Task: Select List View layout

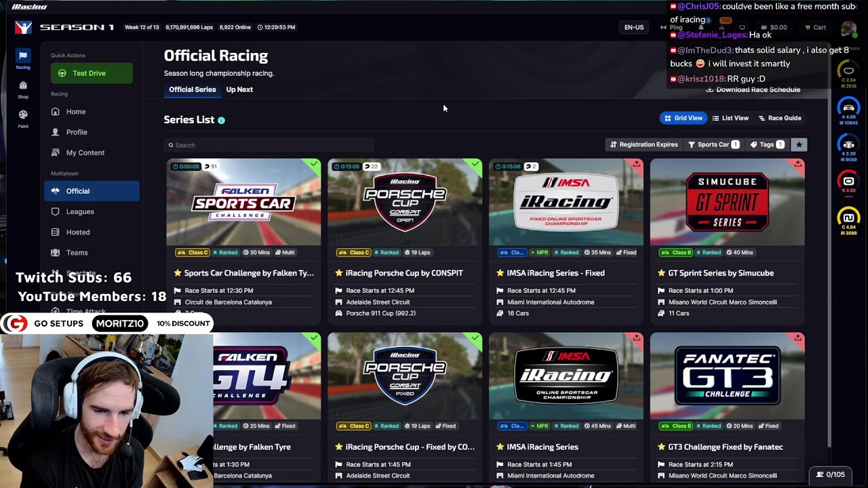Action: point(730,118)
